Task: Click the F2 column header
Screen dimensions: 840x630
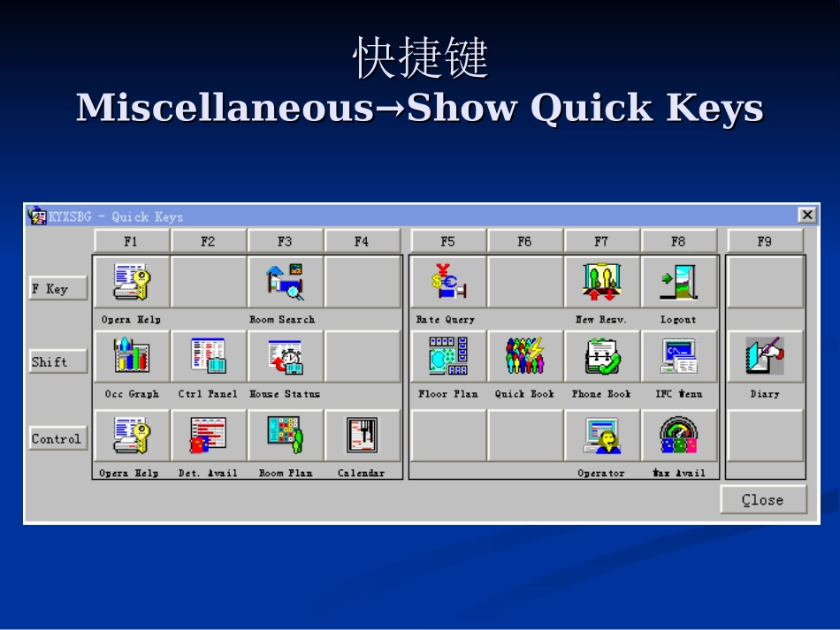Action: point(209,241)
